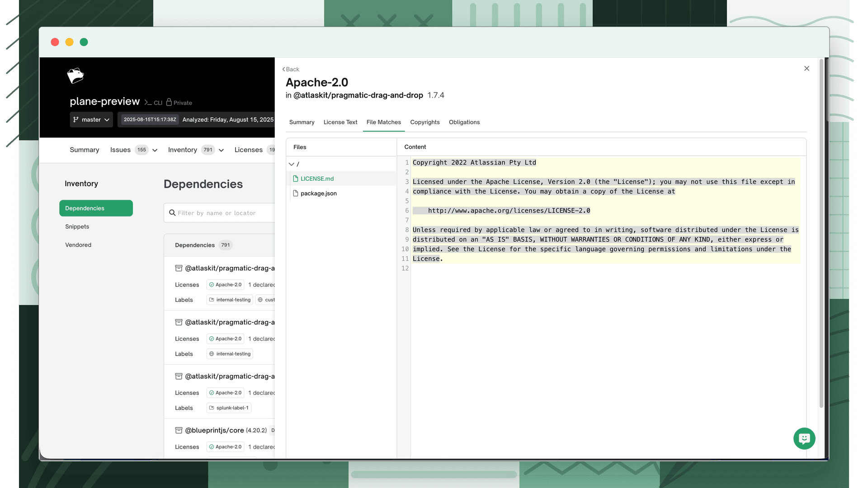The image size is (868, 488).
Task: Click the package icon beside @blueprintjs/core
Action: tap(179, 430)
